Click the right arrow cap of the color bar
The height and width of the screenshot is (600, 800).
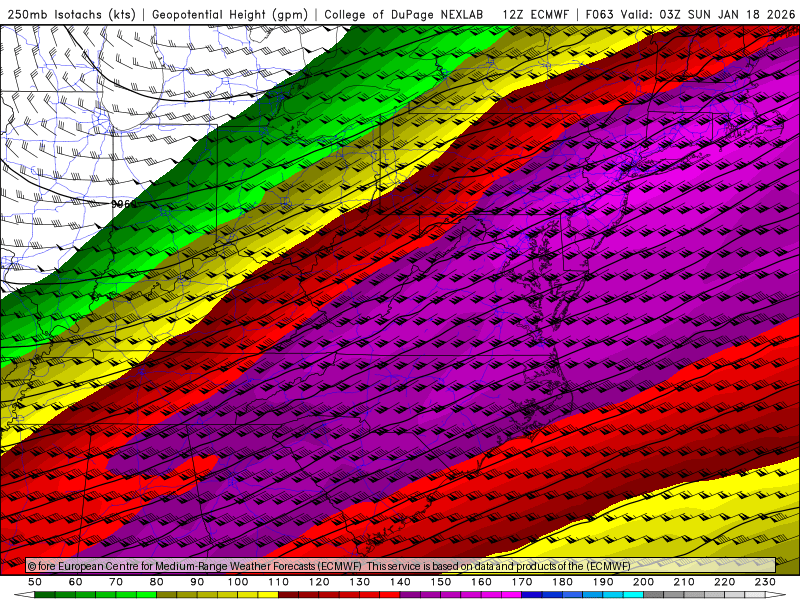point(776,595)
